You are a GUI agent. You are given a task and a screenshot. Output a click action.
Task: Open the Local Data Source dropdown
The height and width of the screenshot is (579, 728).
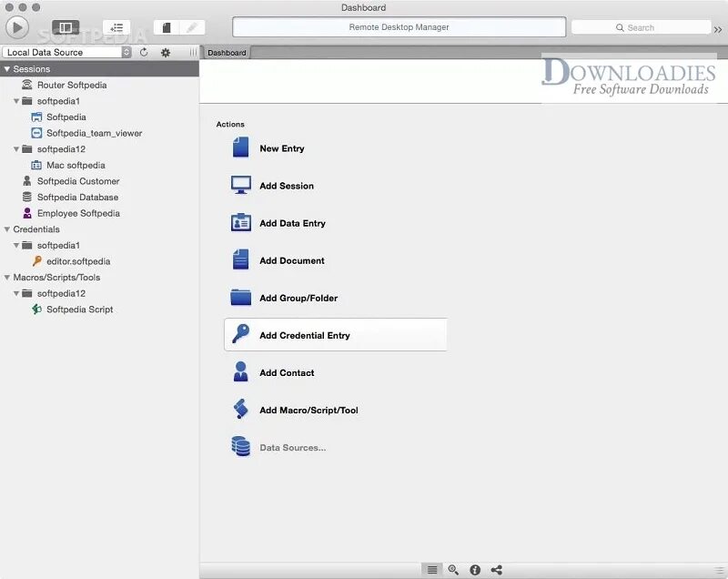pyautogui.click(x=66, y=52)
